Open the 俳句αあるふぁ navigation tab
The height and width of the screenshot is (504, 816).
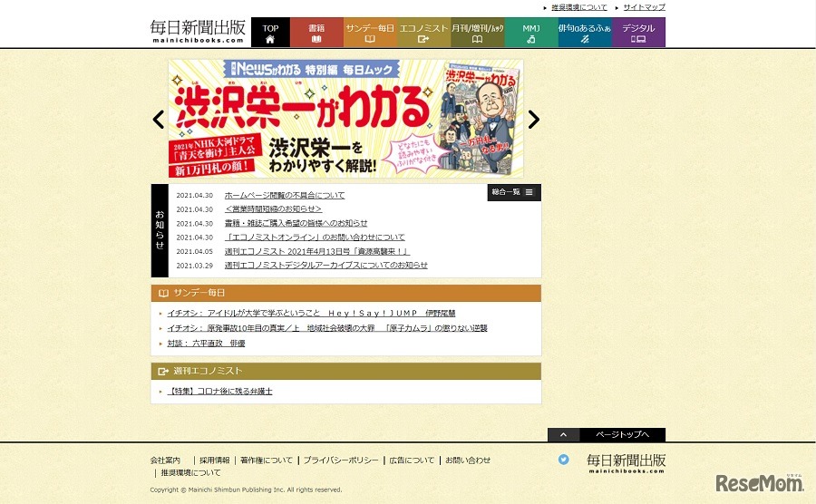(585, 33)
